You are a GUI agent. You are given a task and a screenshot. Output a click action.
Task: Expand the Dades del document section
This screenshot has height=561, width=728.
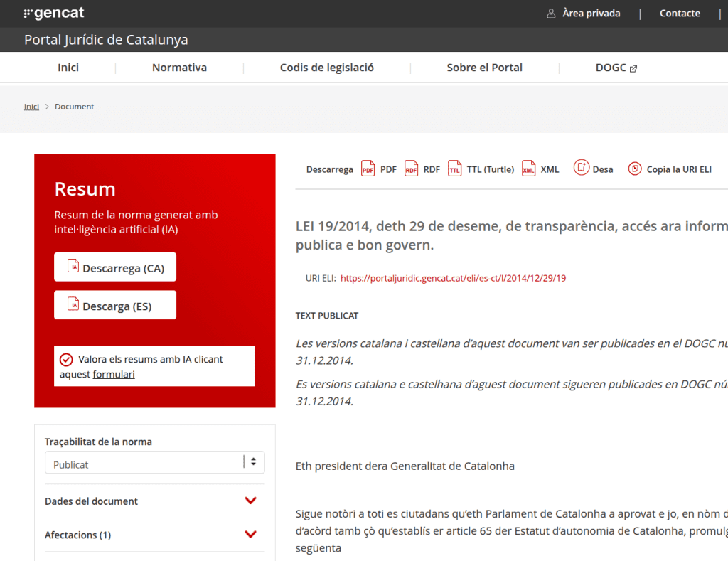click(250, 501)
